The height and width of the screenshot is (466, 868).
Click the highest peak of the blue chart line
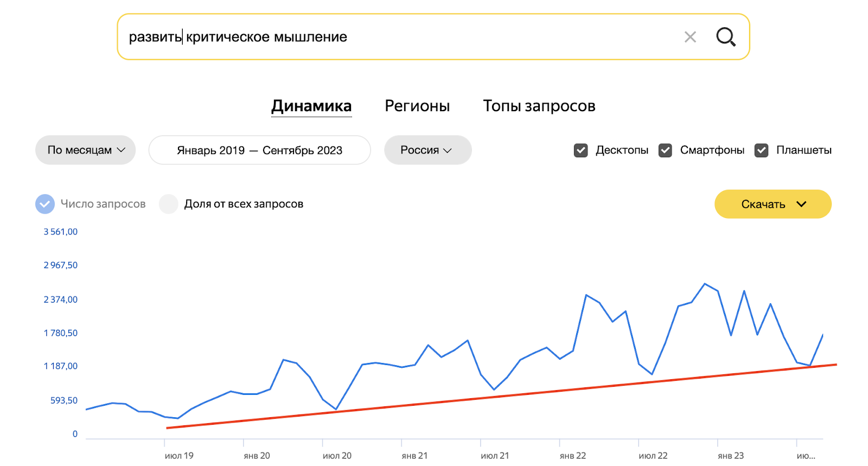pos(705,284)
